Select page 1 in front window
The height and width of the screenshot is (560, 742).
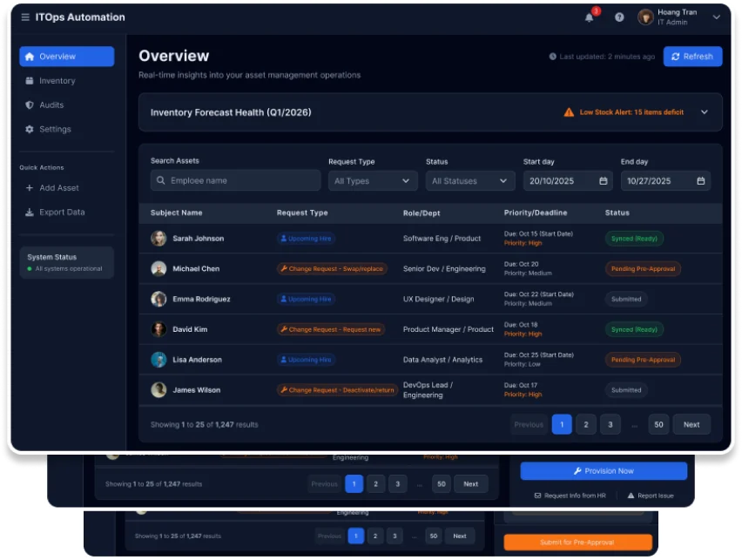pos(562,424)
